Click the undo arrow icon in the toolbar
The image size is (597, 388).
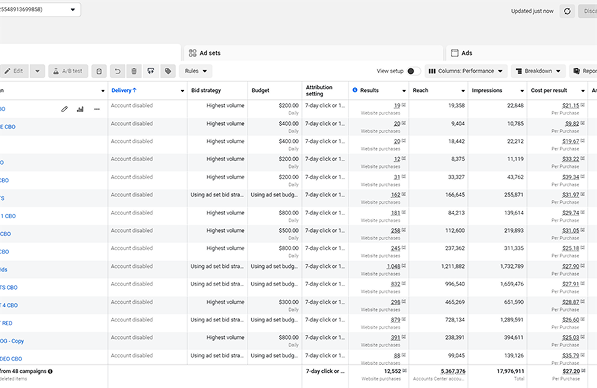(x=117, y=71)
